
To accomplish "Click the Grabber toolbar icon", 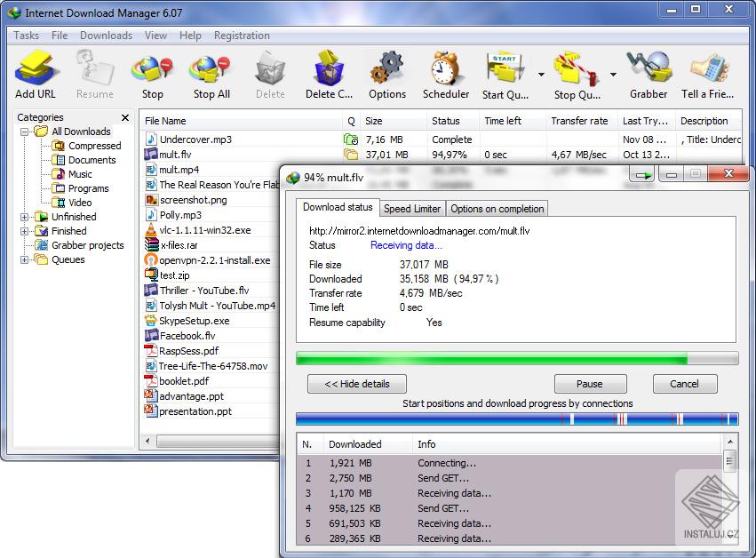I will click(x=649, y=67).
